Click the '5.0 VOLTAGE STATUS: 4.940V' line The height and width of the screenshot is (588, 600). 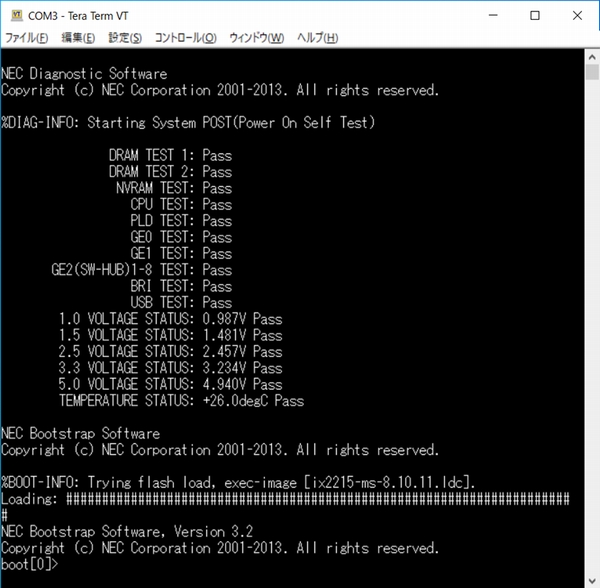[171, 384]
